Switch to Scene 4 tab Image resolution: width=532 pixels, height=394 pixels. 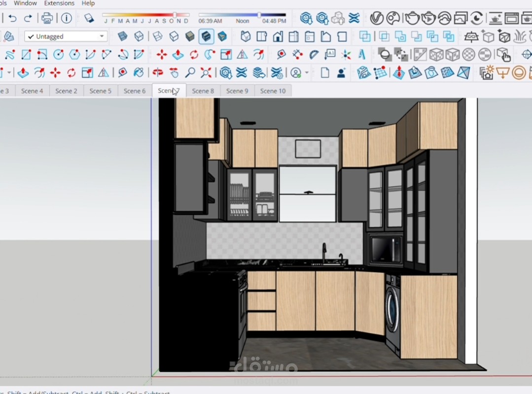click(x=32, y=91)
